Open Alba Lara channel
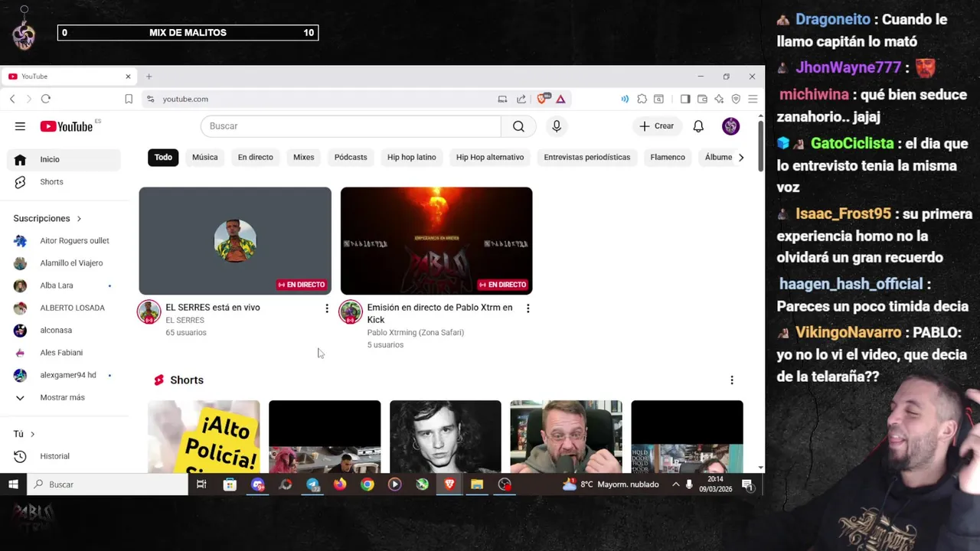 pos(64,285)
